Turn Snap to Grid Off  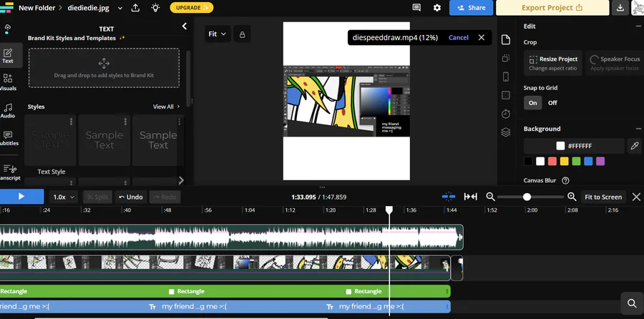click(552, 103)
